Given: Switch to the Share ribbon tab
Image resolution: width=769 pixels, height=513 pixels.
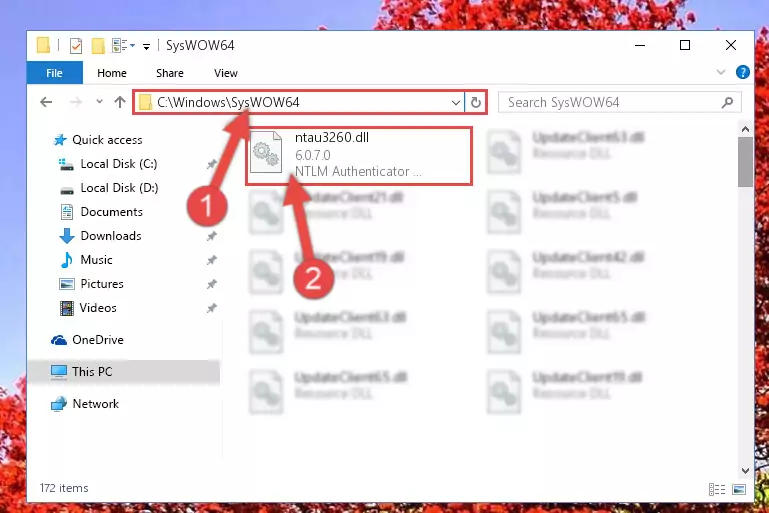Looking at the screenshot, I should point(170,73).
